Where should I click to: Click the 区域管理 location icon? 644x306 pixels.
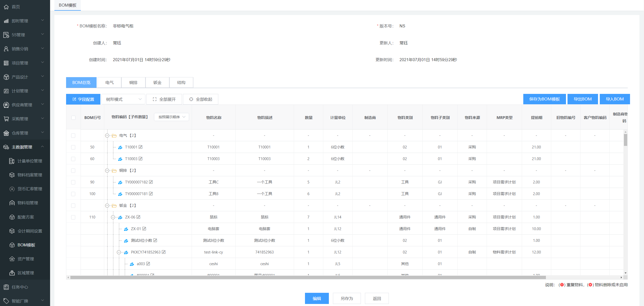coord(12,273)
